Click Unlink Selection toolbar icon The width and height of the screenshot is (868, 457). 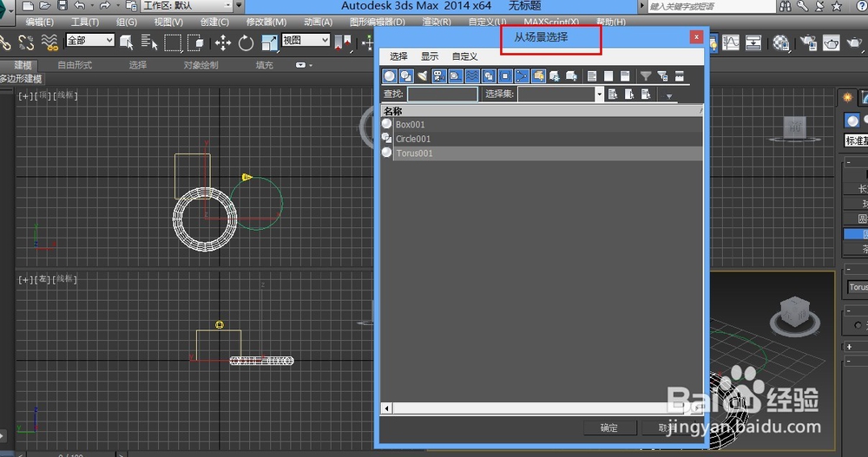(26, 42)
